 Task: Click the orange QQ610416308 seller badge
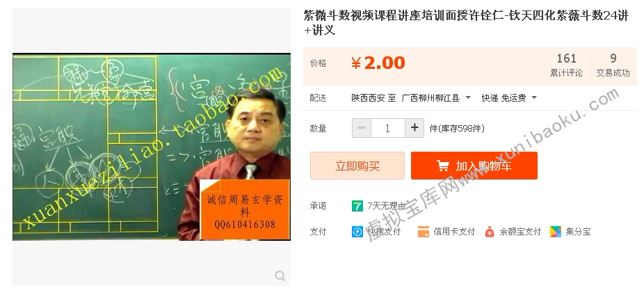tap(245, 209)
